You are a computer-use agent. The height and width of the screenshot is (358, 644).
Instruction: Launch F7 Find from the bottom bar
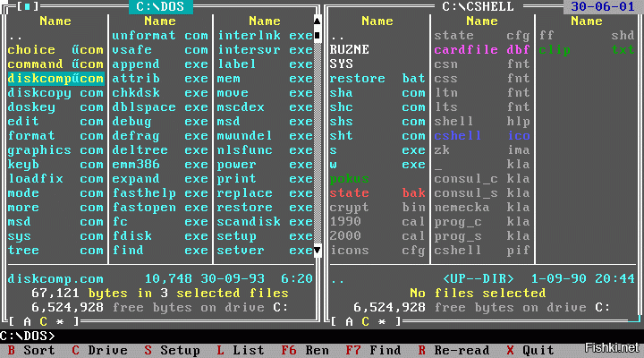(x=372, y=350)
